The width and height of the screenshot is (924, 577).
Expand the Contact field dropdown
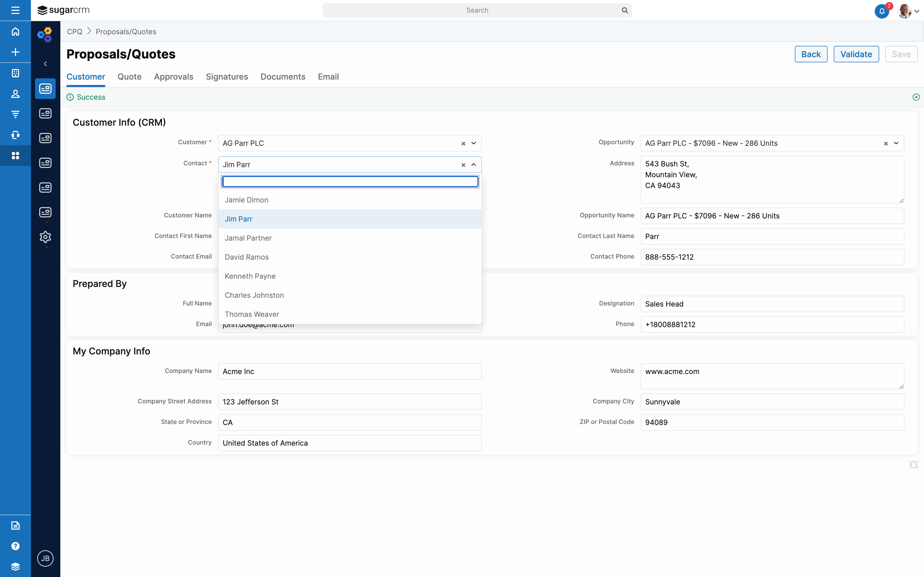(x=474, y=164)
